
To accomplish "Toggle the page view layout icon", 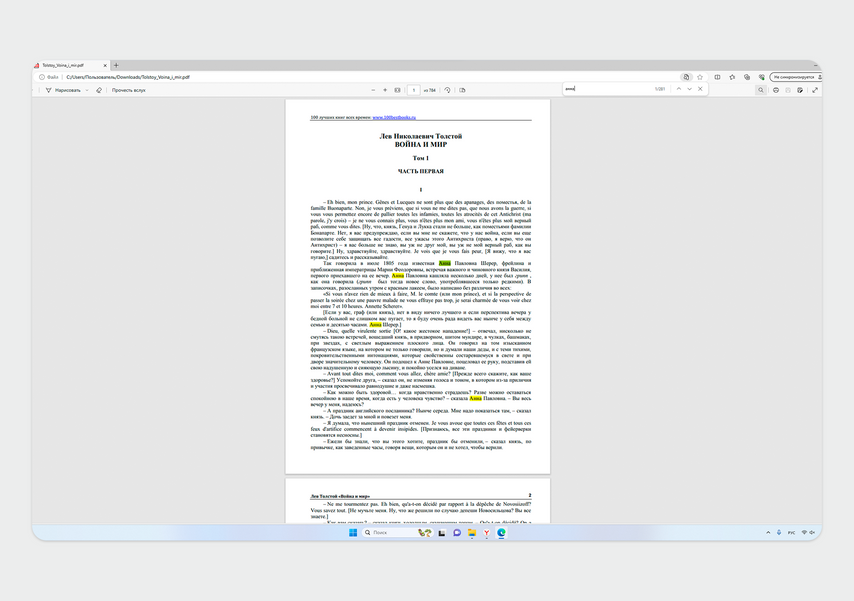I will 461,90.
